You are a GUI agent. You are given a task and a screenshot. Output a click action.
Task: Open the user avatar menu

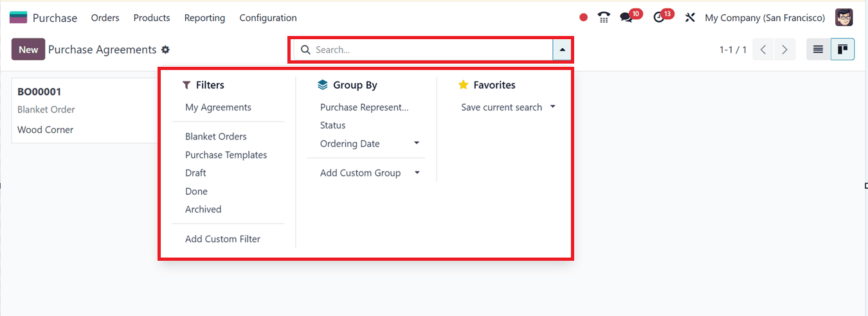pos(844,17)
